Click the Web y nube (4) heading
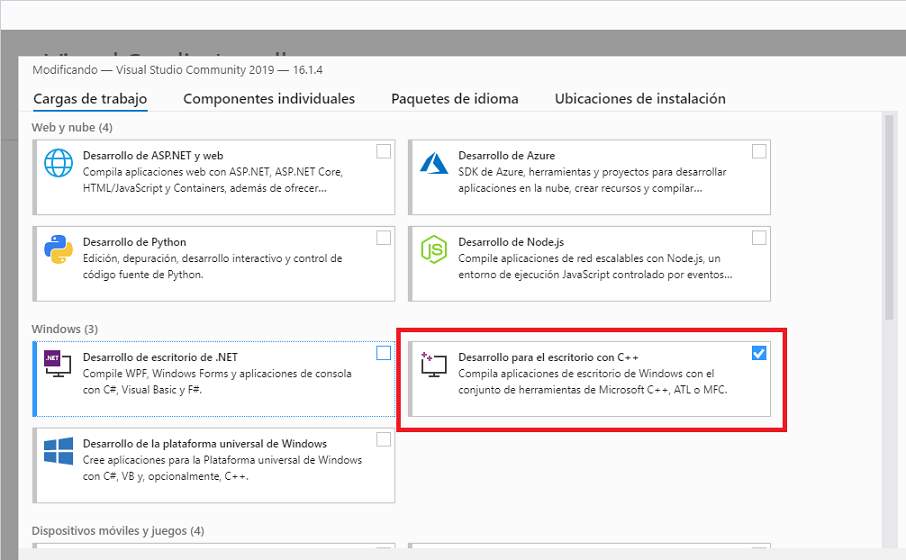 click(x=72, y=128)
